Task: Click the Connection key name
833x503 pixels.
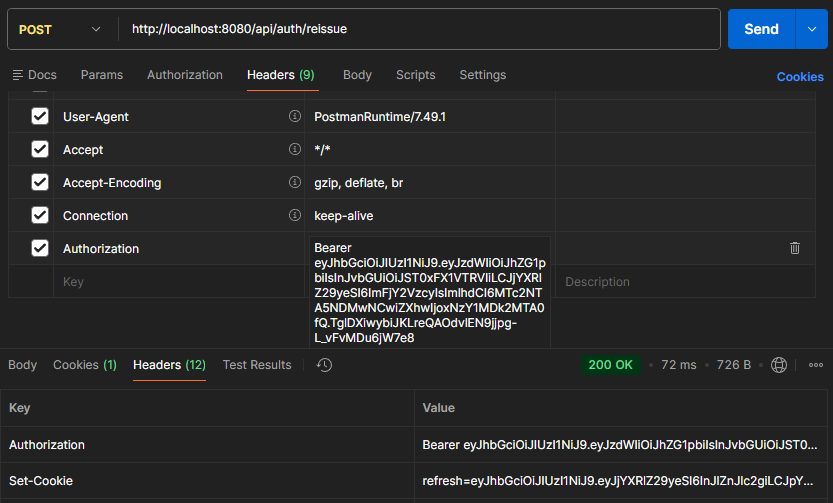Action: tap(96, 216)
